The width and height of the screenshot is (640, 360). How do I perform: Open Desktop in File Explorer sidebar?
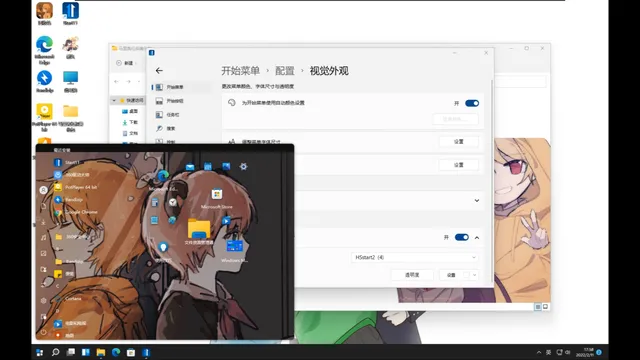pyautogui.click(x=130, y=111)
